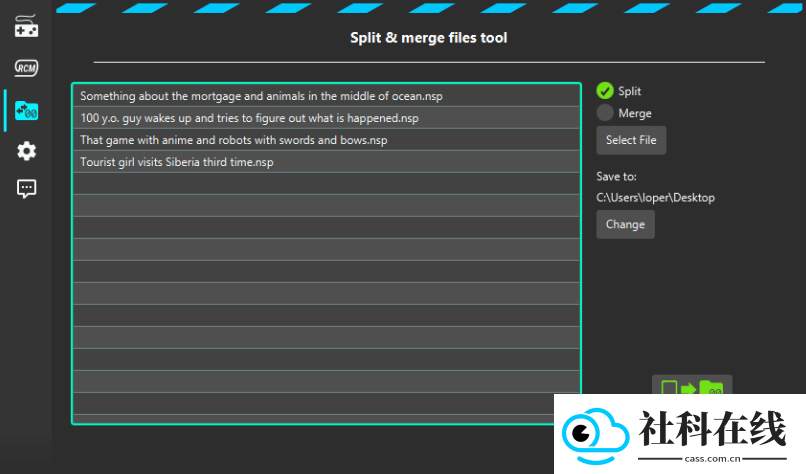Viewport: 806px width, 474px height.
Task: Click the Change save location button
Action: [x=625, y=224]
